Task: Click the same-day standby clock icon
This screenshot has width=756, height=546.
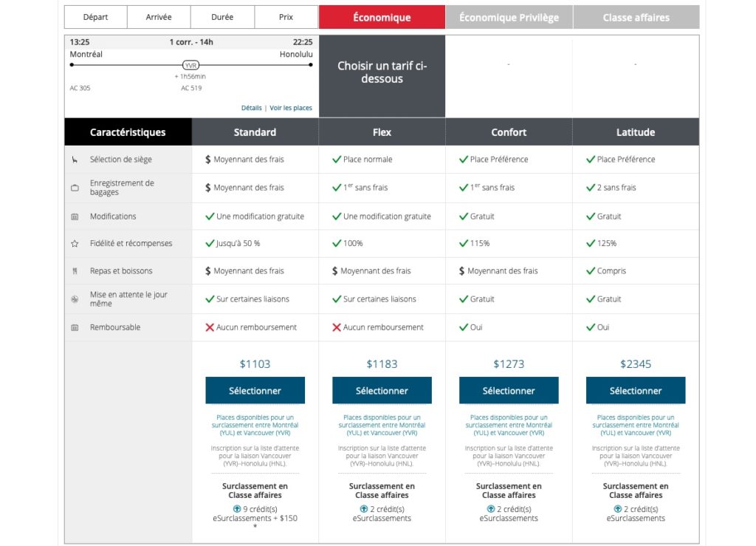Action: tap(75, 299)
